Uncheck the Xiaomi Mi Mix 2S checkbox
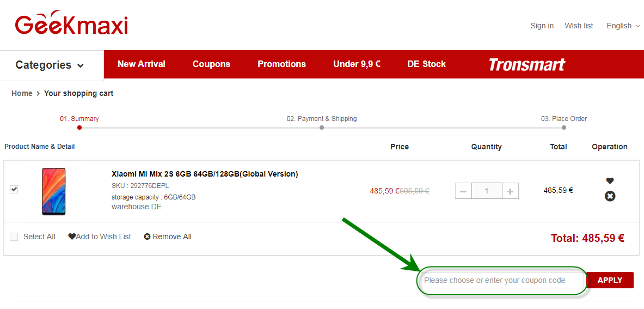Image resolution: width=644 pixels, height=309 pixels. (14, 190)
